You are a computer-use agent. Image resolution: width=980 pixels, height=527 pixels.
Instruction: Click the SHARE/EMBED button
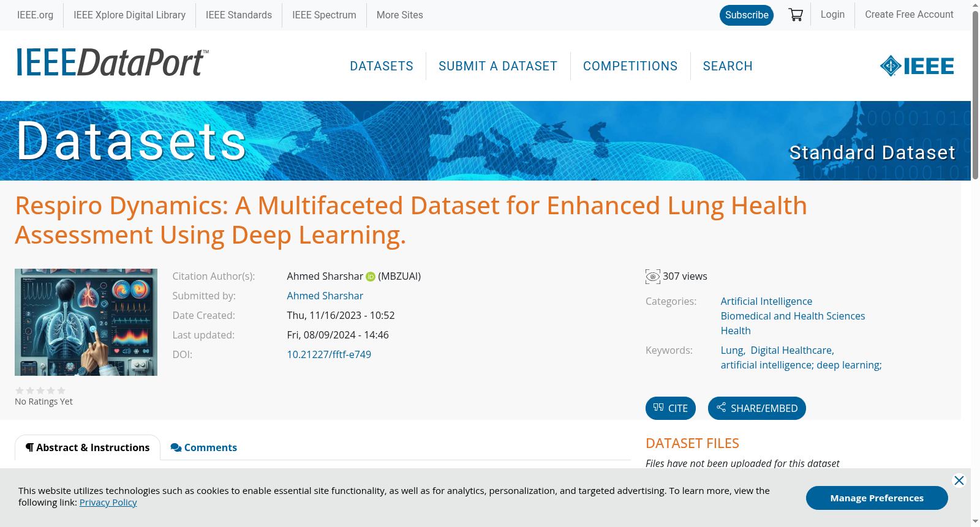click(757, 408)
